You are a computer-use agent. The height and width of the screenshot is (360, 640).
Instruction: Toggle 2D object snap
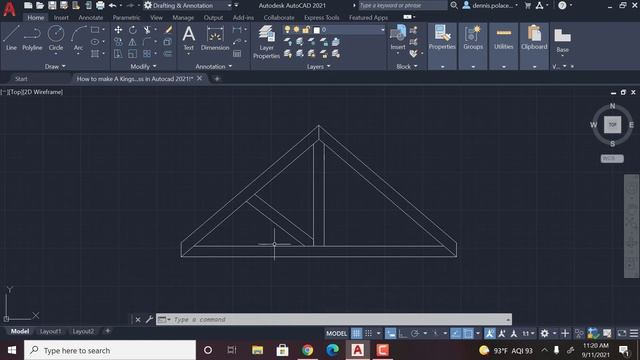coord(468,333)
